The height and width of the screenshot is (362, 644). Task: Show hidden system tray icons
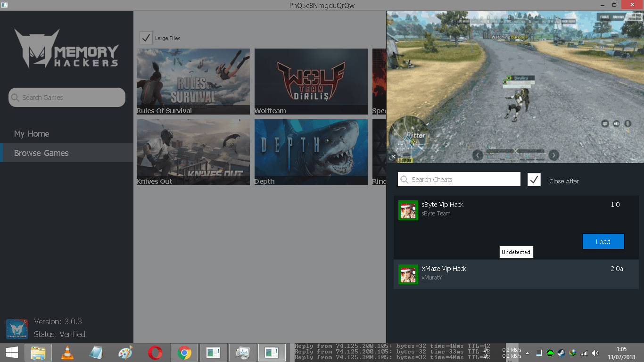point(527,353)
